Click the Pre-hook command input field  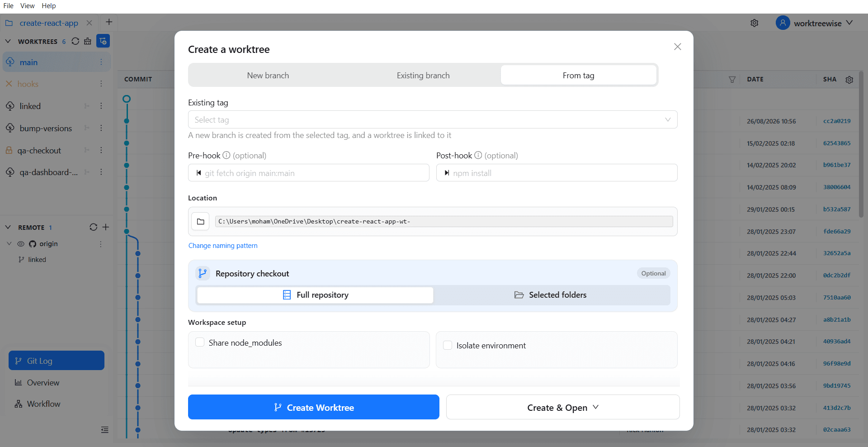pyautogui.click(x=309, y=173)
